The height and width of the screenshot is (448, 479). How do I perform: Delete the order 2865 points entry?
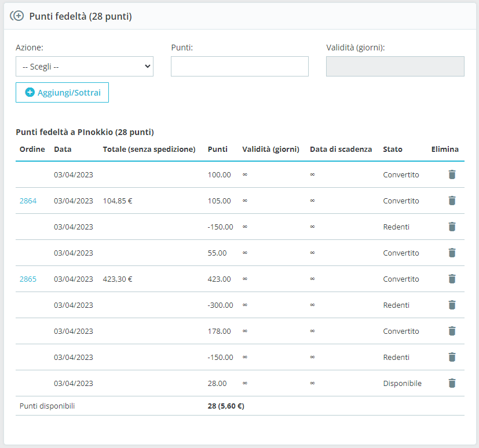pyautogui.click(x=452, y=279)
